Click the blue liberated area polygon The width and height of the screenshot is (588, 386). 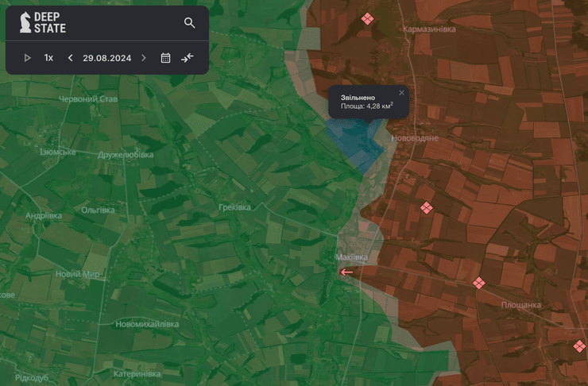click(354, 145)
